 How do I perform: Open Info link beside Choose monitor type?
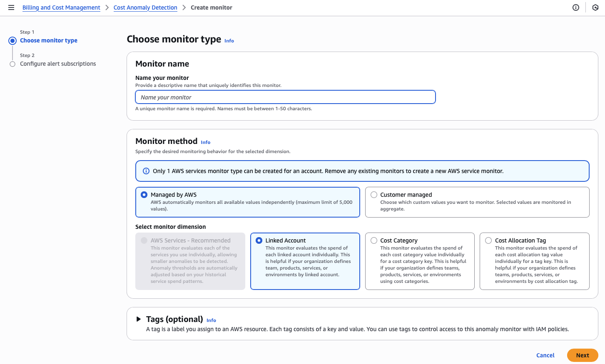tap(229, 41)
